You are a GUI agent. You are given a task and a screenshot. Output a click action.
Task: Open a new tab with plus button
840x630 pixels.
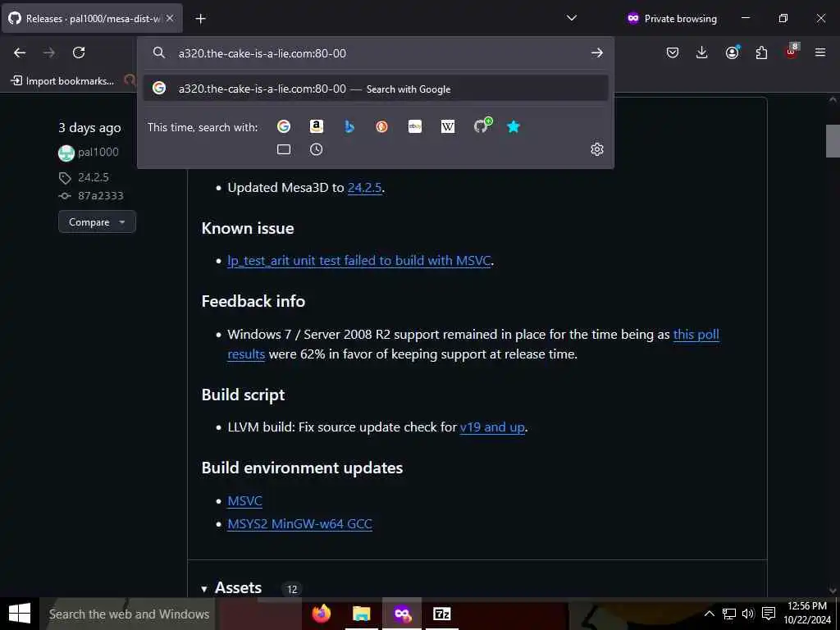coord(200,19)
